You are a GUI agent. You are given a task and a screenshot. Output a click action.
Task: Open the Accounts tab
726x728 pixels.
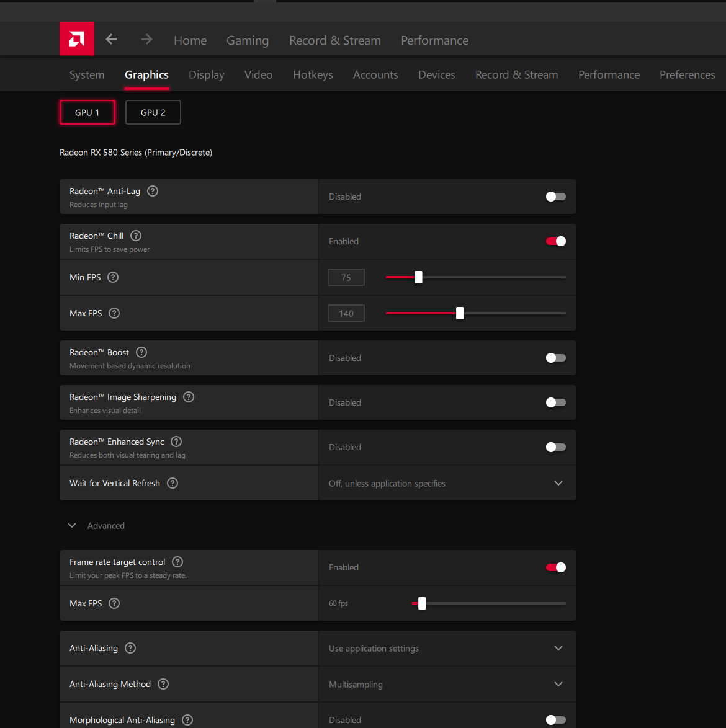pyautogui.click(x=375, y=75)
